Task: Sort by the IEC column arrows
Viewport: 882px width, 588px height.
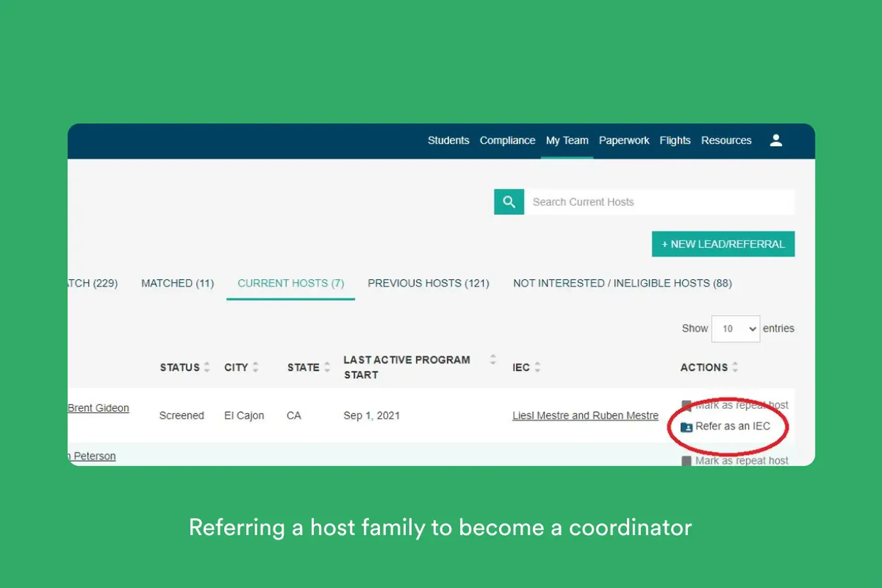Action: pos(537,367)
